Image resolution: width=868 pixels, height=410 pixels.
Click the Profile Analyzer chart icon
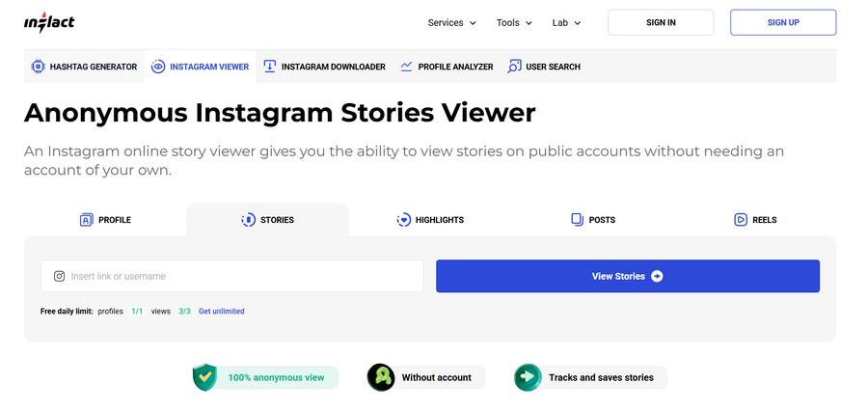(407, 67)
